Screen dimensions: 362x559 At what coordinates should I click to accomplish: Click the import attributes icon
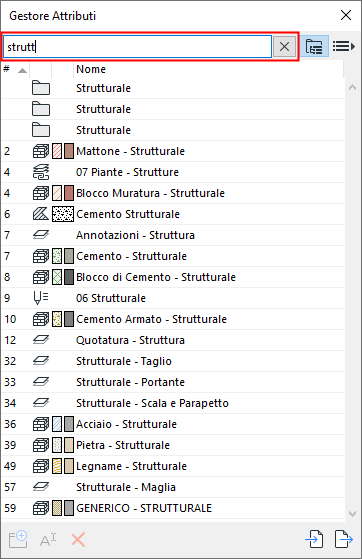pos(314,539)
